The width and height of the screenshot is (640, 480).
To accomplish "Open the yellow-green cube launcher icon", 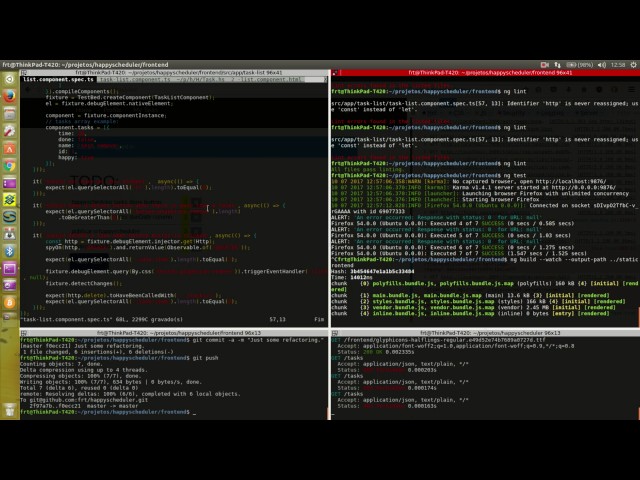I will tap(9, 200).
